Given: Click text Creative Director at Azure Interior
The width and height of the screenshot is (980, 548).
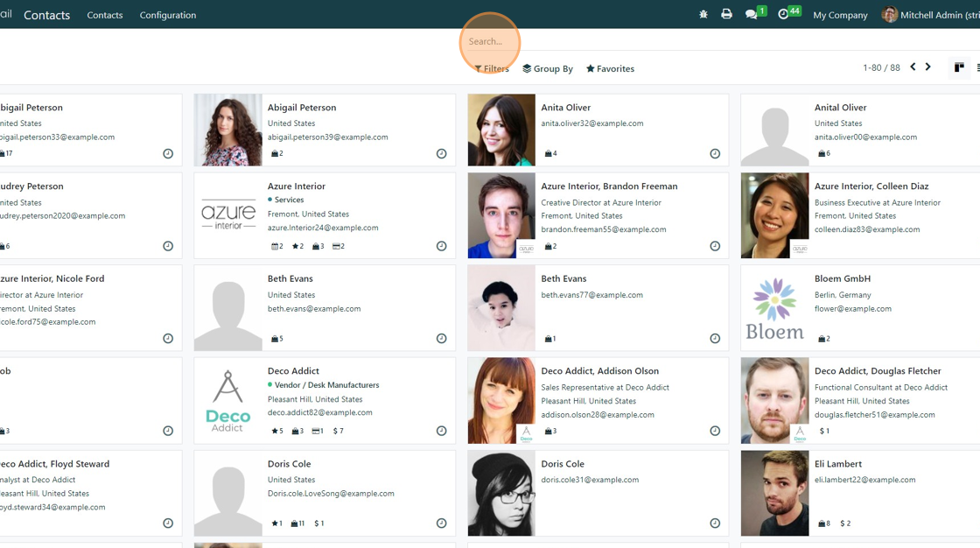Looking at the screenshot, I should 600,203.
